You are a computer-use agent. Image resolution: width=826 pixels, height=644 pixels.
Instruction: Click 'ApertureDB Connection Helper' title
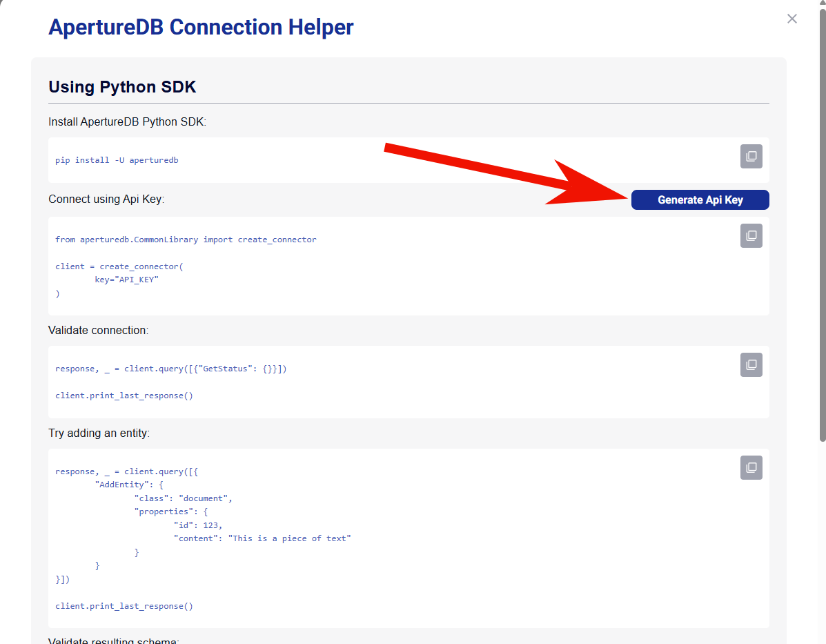pyautogui.click(x=201, y=28)
